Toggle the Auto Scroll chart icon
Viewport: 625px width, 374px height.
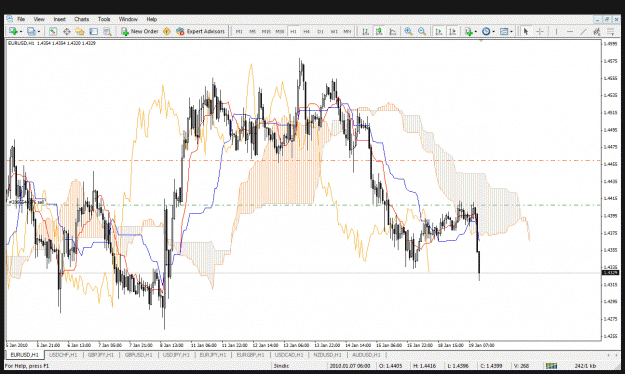[439, 31]
